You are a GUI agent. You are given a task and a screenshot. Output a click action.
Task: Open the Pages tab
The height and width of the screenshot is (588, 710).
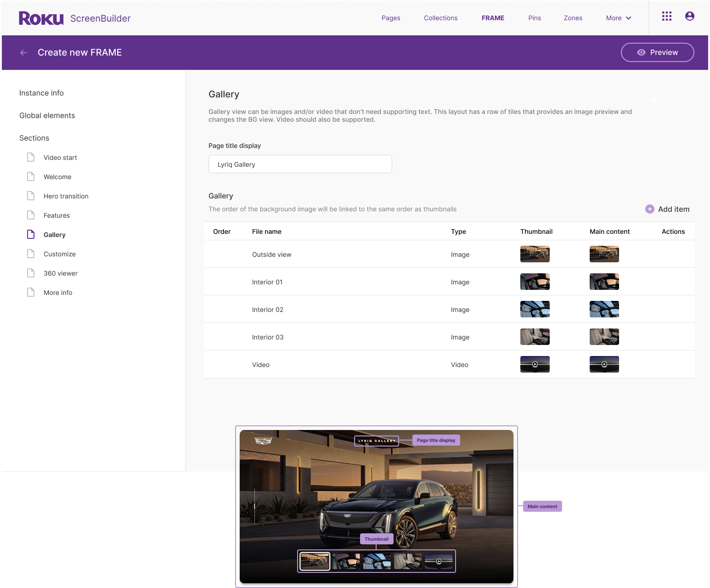coord(391,18)
